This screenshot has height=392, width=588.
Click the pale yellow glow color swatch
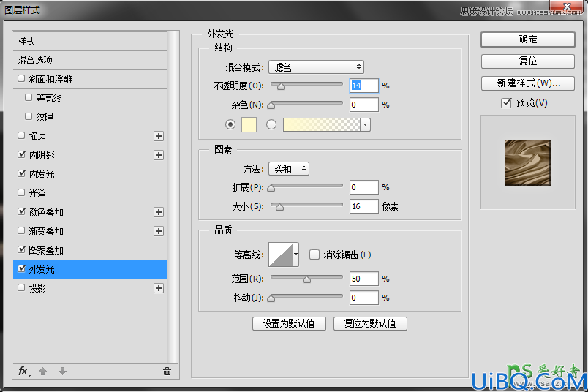(x=249, y=124)
